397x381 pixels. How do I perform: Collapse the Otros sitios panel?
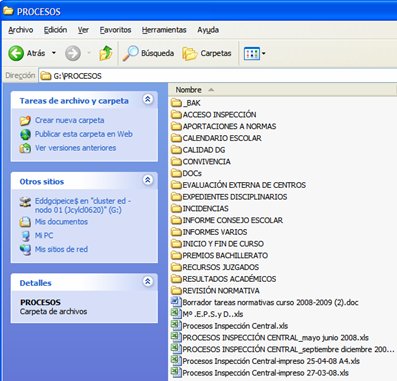click(x=148, y=180)
